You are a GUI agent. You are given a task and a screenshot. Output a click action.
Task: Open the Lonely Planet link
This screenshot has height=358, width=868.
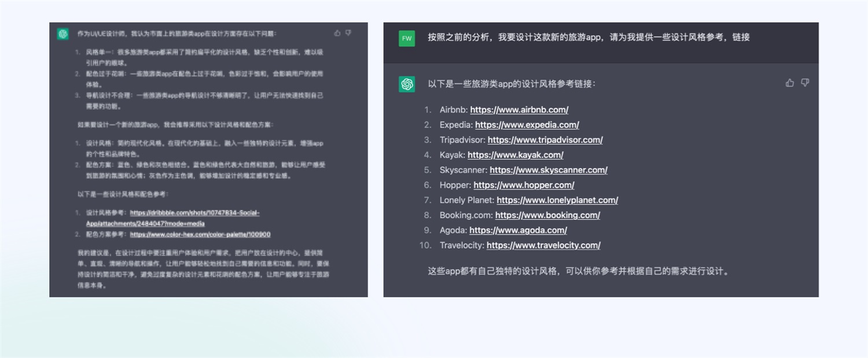(x=557, y=200)
